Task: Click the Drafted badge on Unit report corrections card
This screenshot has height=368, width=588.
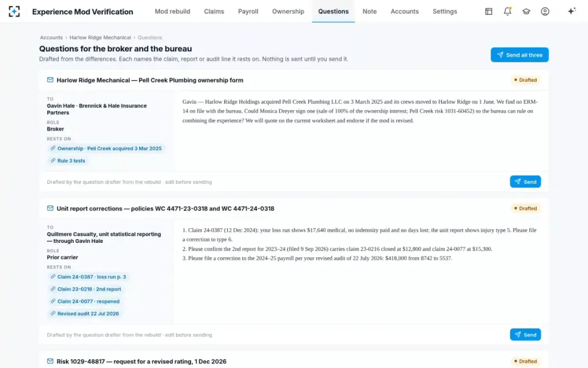Action: point(525,209)
